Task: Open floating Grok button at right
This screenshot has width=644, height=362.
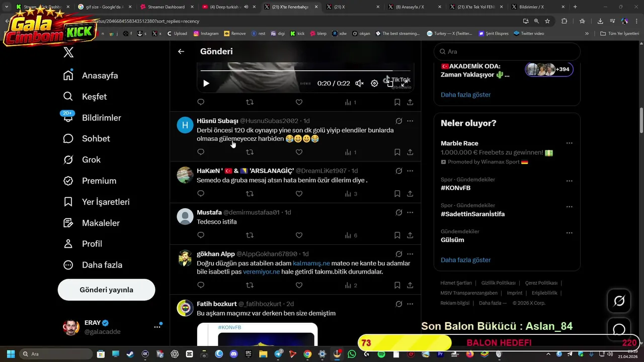Action: 619,301
